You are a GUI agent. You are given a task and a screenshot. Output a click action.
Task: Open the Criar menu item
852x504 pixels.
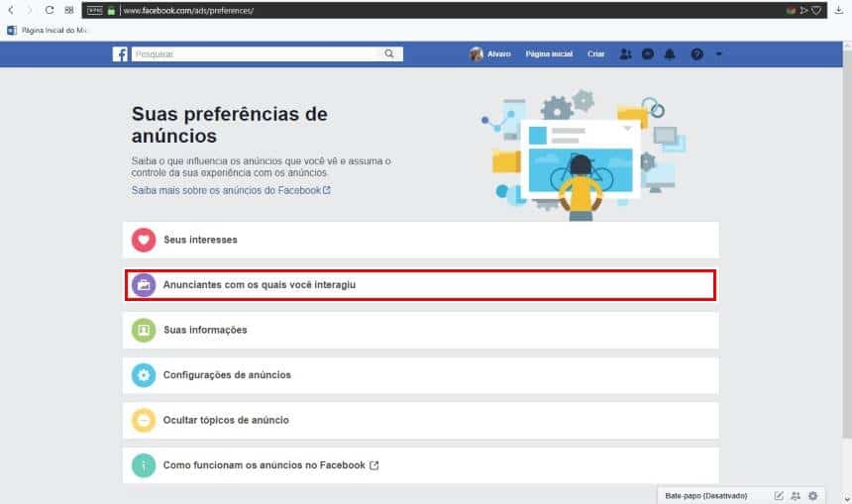595,53
